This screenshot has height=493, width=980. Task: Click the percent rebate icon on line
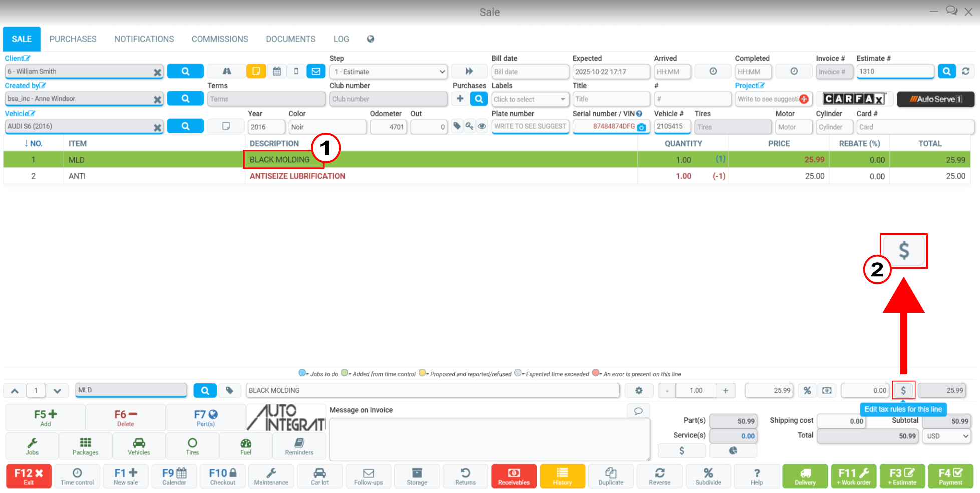tap(807, 390)
